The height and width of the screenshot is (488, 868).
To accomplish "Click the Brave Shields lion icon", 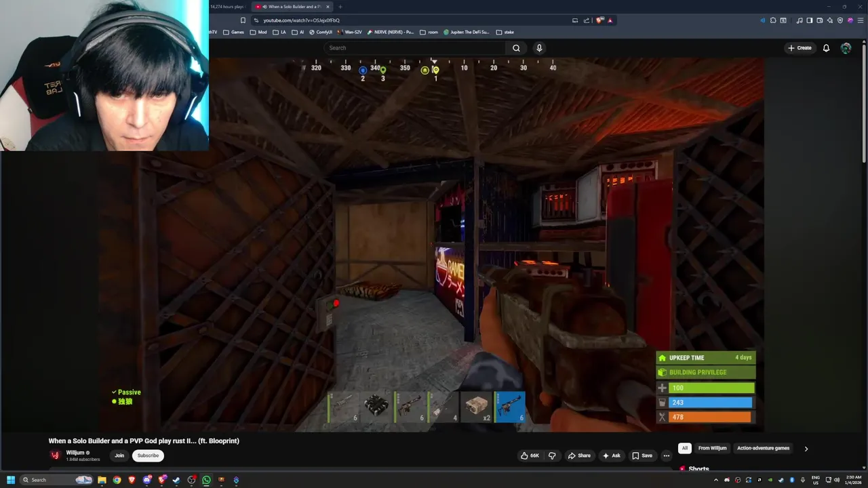I will [599, 20].
